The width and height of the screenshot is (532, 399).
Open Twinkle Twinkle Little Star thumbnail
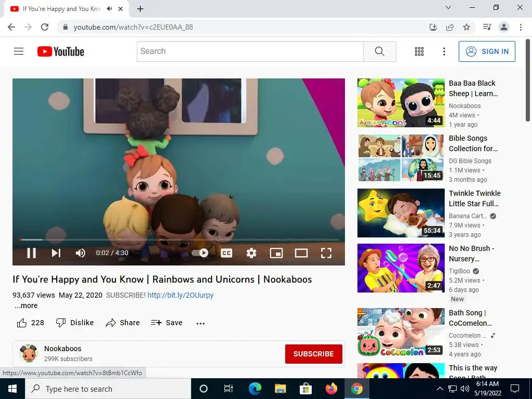tap(401, 212)
